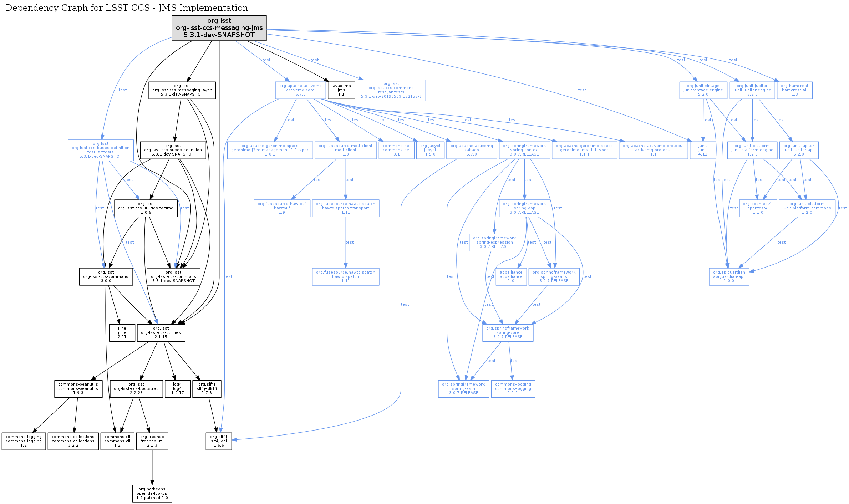
Task: Select the hamcrest-all 1.3 node
Action: (794, 90)
